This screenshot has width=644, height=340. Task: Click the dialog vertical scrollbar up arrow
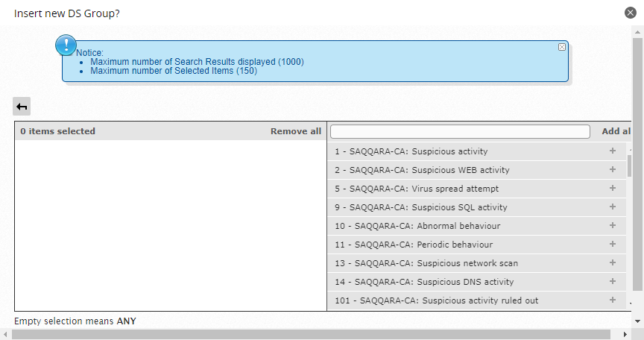pos(637,32)
